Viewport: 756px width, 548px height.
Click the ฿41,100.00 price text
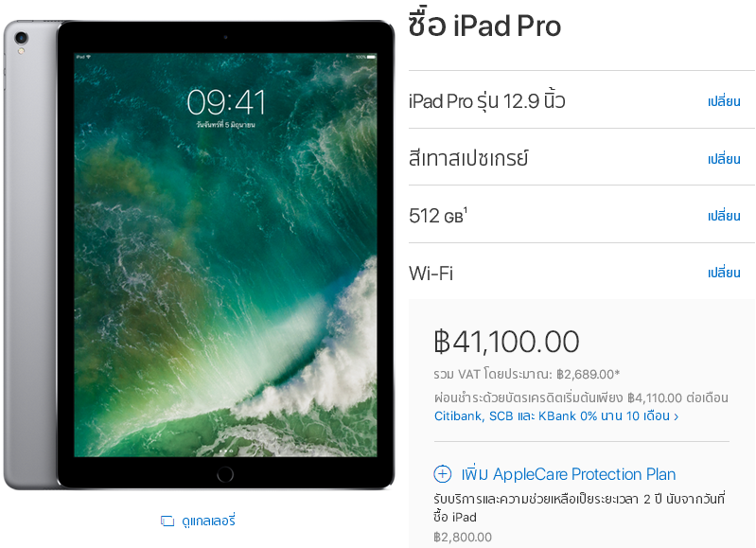click(x=506, y=342)
